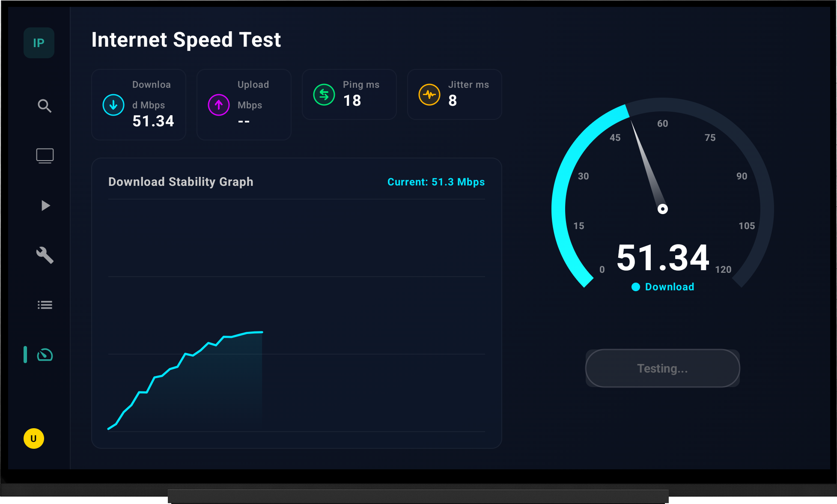This screenshot has width=837, height=504.
Task: Open the search icon in sidebar
Action: tap(45, 106)
